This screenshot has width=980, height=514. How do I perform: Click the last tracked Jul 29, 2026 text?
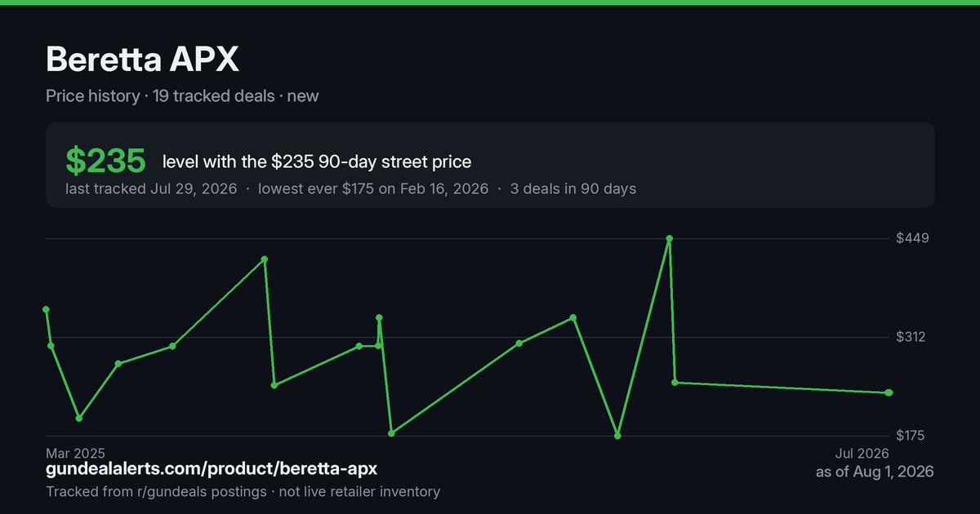(151, 188)
